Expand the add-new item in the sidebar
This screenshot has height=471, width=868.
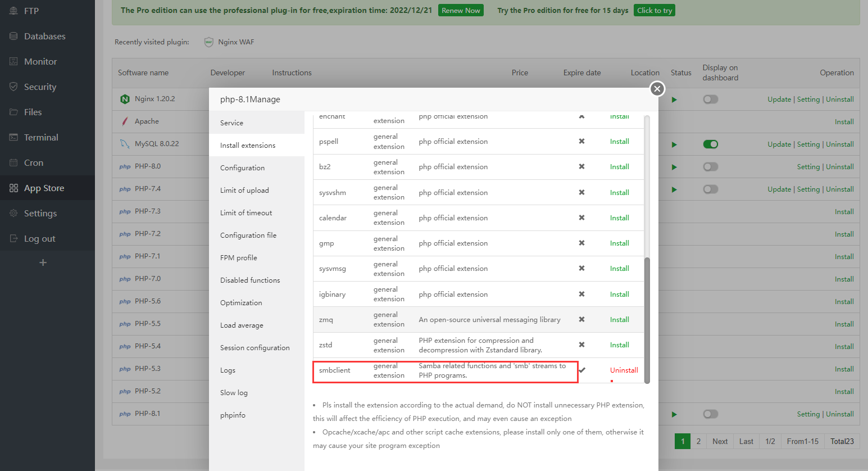point(43,262)
